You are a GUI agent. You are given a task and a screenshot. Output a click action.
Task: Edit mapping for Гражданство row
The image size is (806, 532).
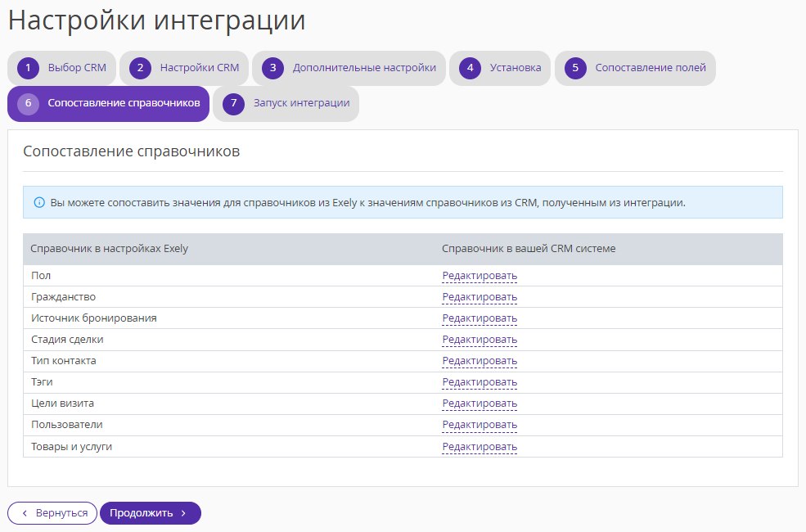pos(480,297)
